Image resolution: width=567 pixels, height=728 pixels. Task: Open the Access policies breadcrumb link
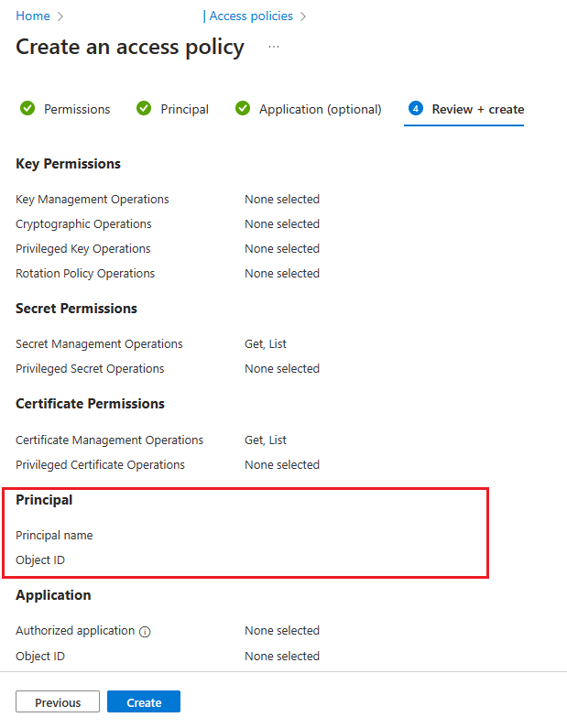tap(251, 16)
